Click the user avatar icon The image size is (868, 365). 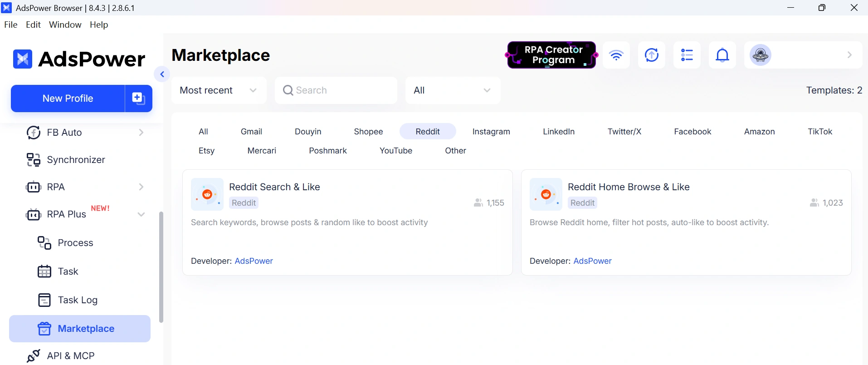coord(761,55)
